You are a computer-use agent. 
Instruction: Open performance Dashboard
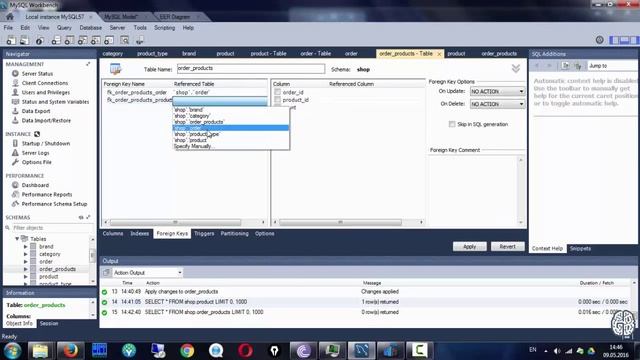35,185
